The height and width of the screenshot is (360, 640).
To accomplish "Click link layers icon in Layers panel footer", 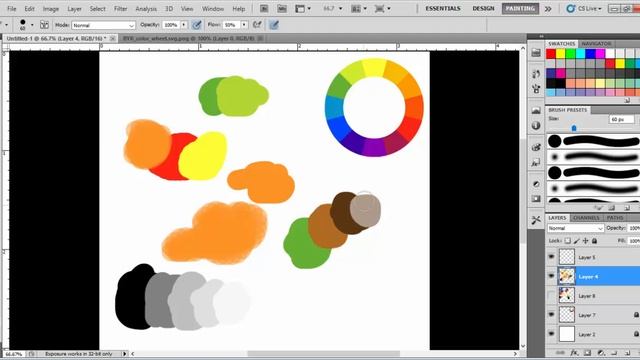I will [x=560, y=353].
